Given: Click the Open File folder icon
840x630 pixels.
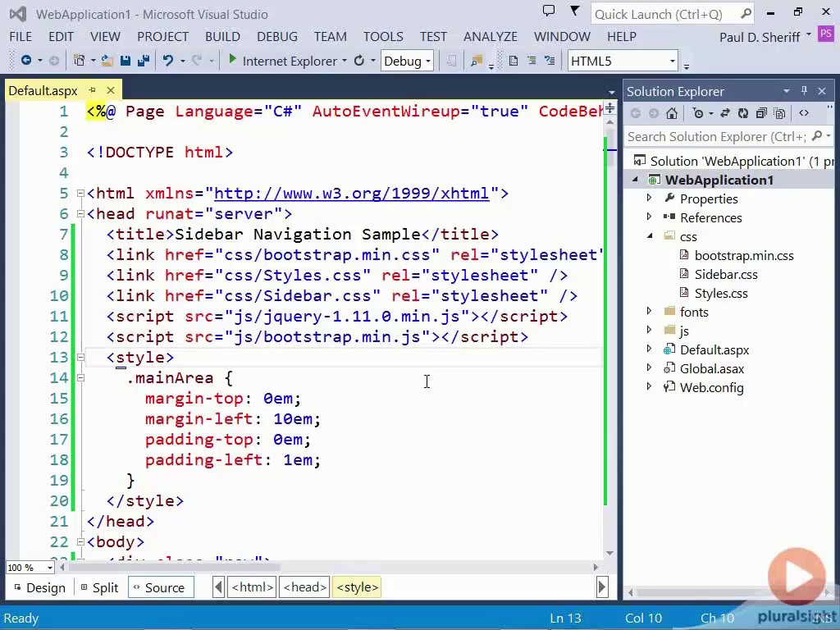Looking at the screenshot, I should pyautogui.click(x=107, y=61).
